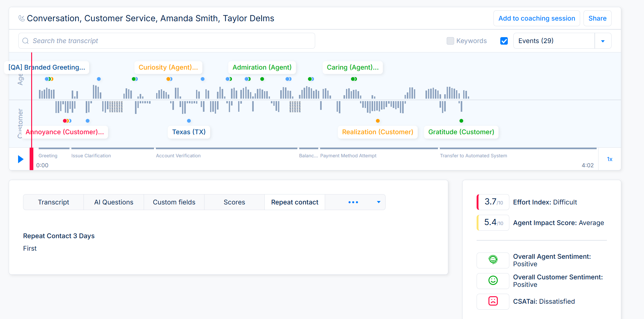Click the phone call icon beside title
Image resolution: width=644 pixels, height=319 pixels.
[22, 18]
